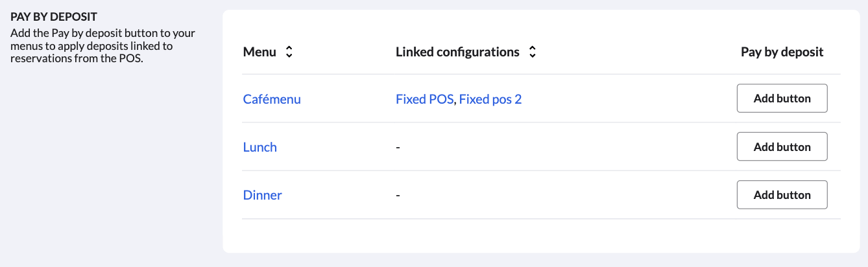The width and height of the screenshot is (868, 267).
Task: Open the Fixed POS configuration link
Action: (424, 99)
